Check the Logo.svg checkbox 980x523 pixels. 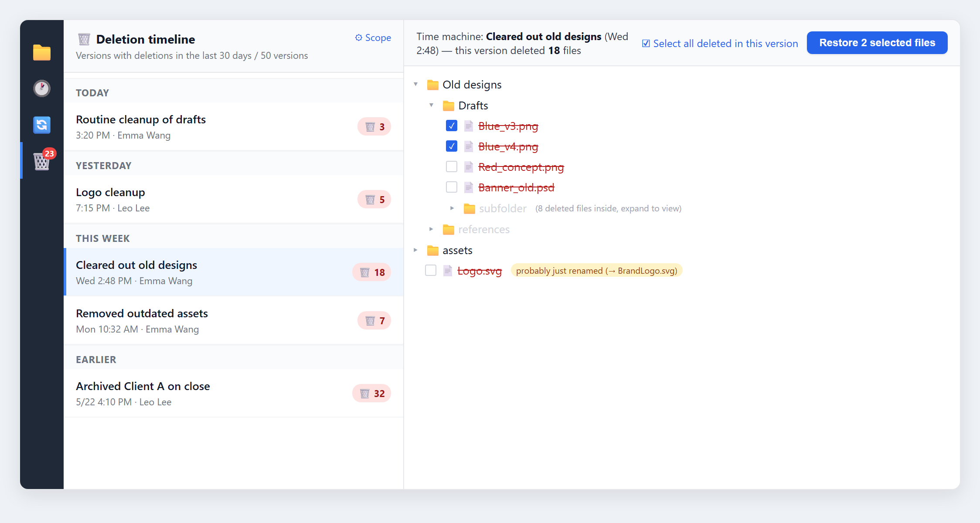431,270
